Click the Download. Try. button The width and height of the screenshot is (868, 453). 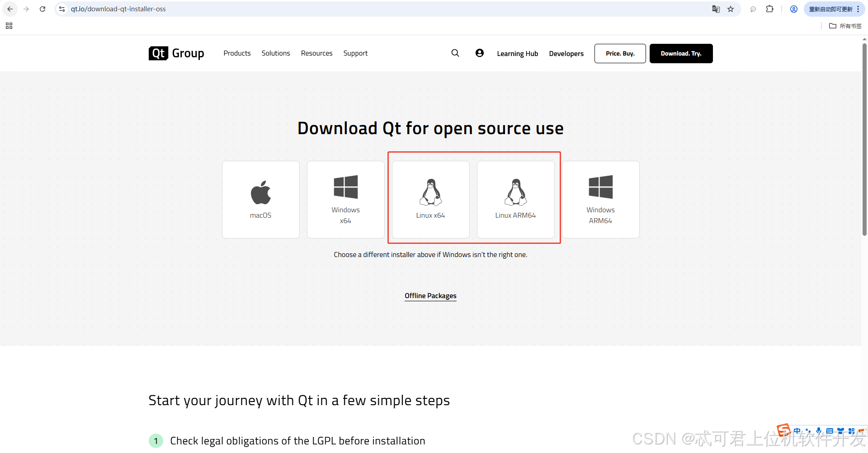coord(681,53)
